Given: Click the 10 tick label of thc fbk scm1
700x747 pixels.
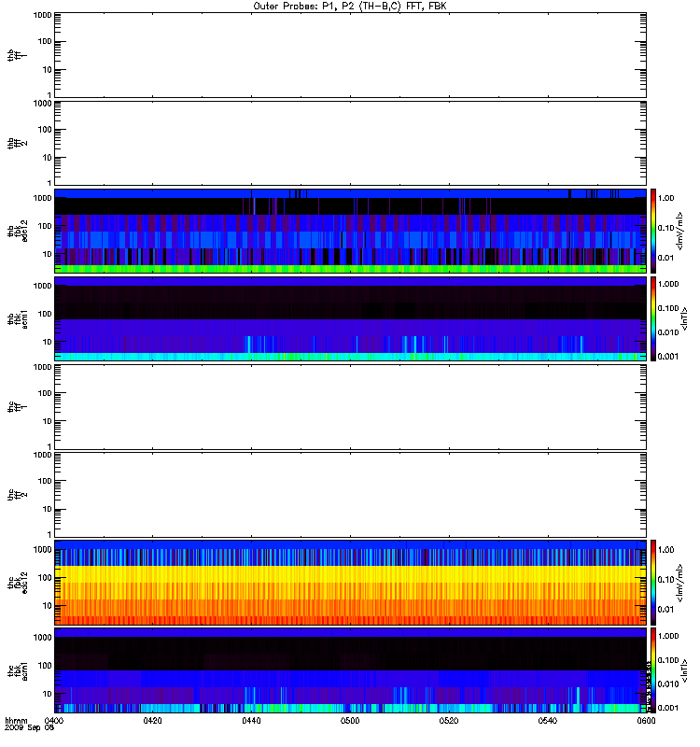Looking at the screenshot, I should click(47, 694).
